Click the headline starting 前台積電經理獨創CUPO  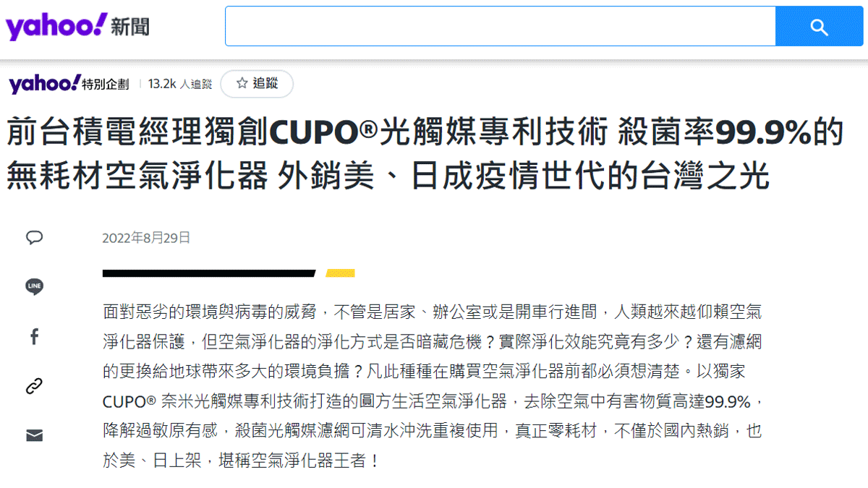[x=425, y=153]
